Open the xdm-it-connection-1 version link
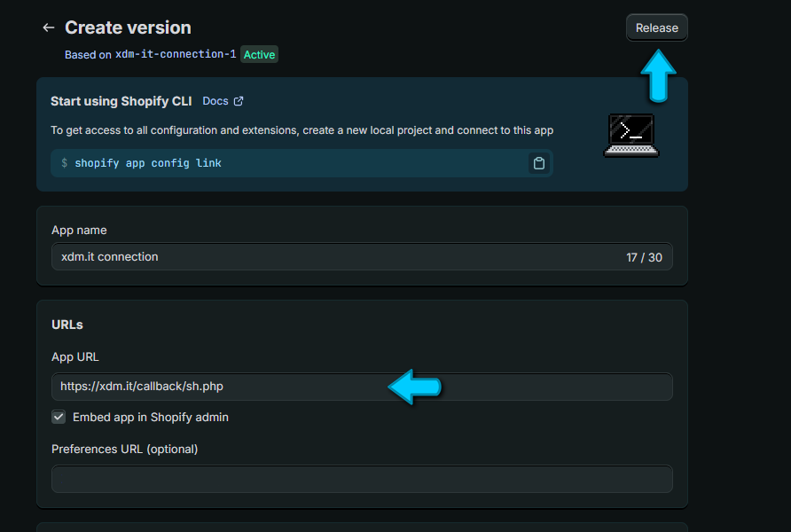 [x=176, y=54]
